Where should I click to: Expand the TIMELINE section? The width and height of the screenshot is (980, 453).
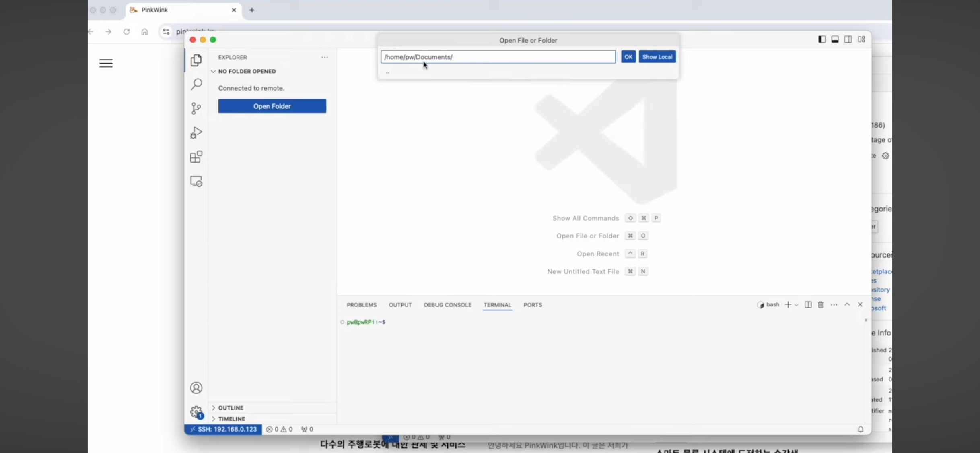(231, 419)
